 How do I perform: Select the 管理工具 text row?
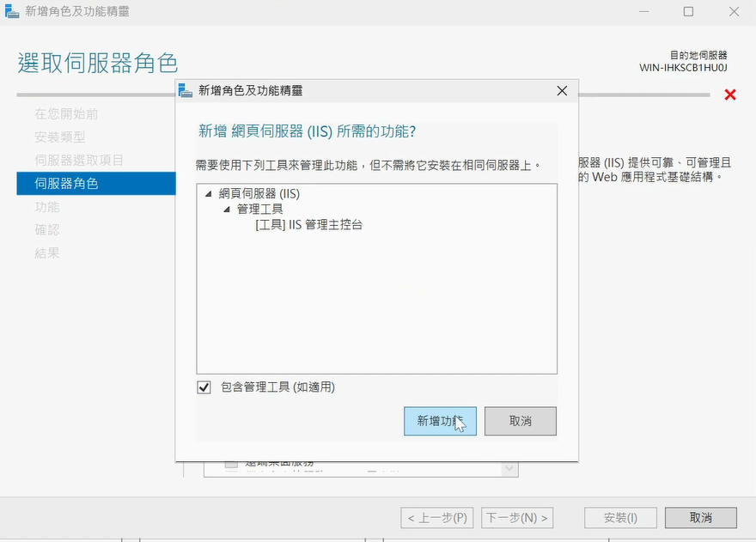(259, 210)
